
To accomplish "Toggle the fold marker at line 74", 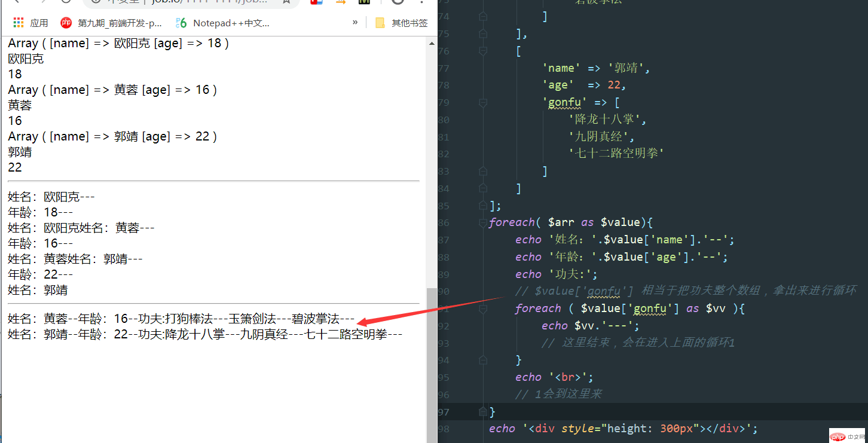I will click(x=483, y=17).
